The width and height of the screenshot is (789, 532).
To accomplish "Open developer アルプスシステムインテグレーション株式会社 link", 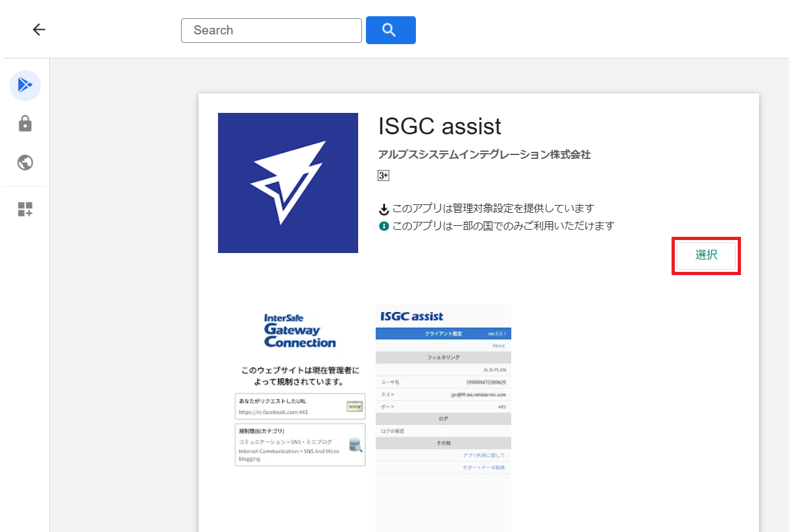I will 484,154.
